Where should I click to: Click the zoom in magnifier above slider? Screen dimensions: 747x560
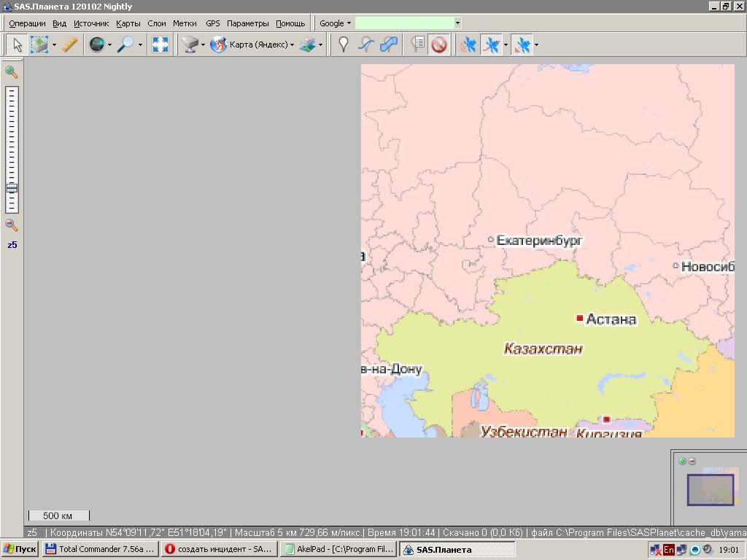[12, 71]
